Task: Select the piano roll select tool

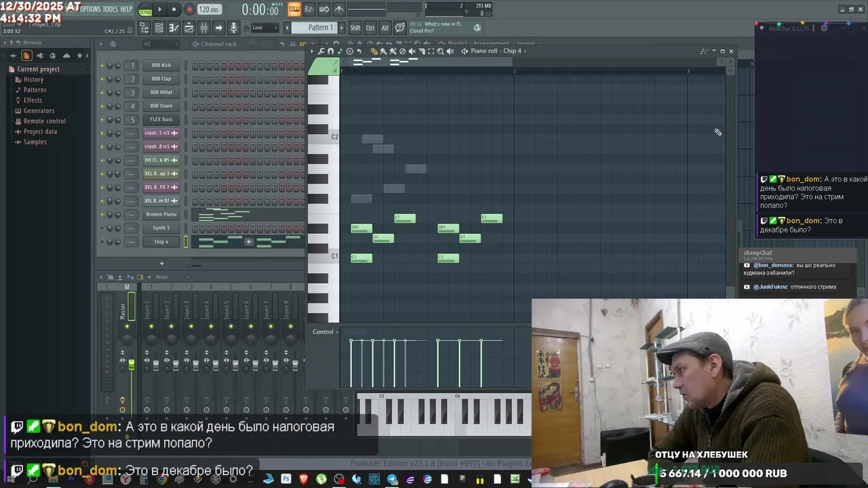Action: pyautogui.click(x=431, y=51)
